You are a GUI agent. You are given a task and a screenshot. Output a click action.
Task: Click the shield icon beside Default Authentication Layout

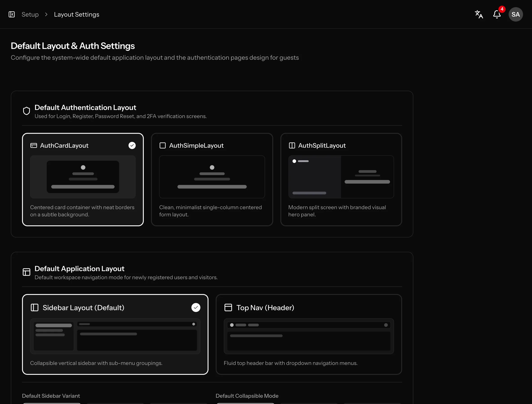[27, 111]
